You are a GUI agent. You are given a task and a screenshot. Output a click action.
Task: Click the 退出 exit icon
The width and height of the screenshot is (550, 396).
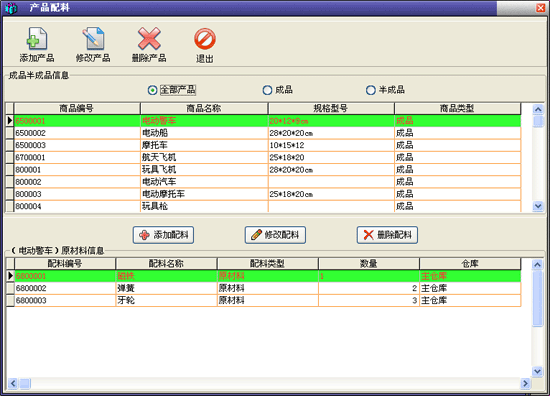point(205,39)
